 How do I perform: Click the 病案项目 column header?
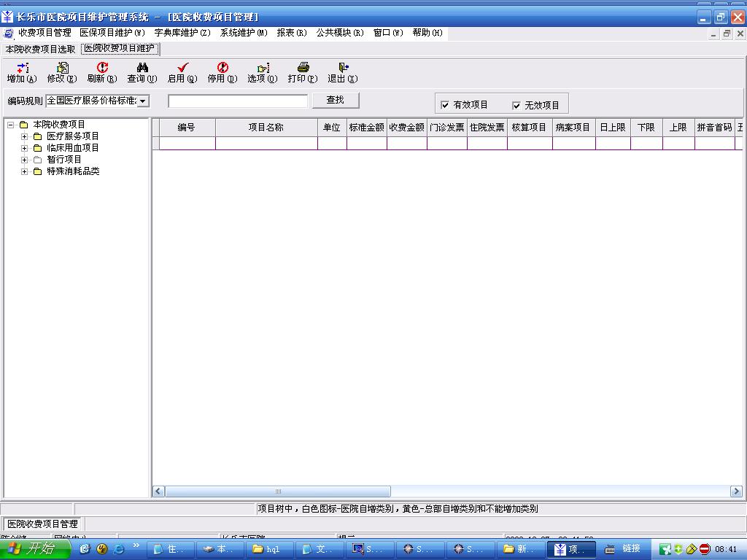[573, 128]
